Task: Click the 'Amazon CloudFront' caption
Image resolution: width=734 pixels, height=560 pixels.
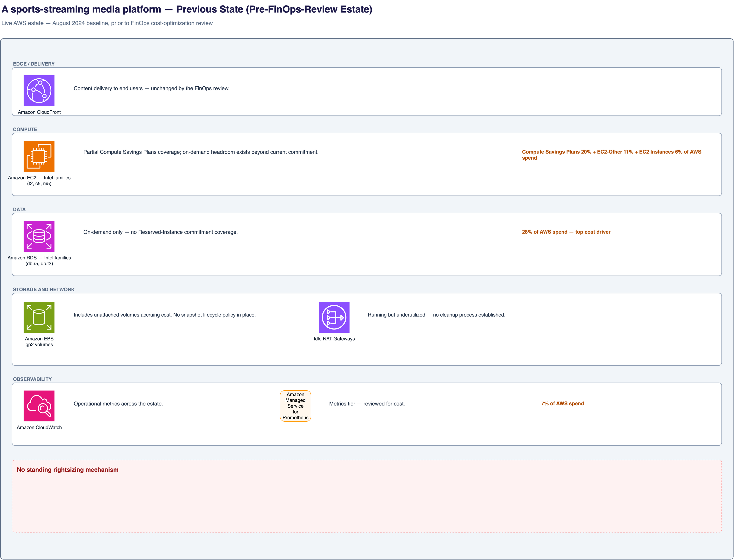Action: pos(39,112)
